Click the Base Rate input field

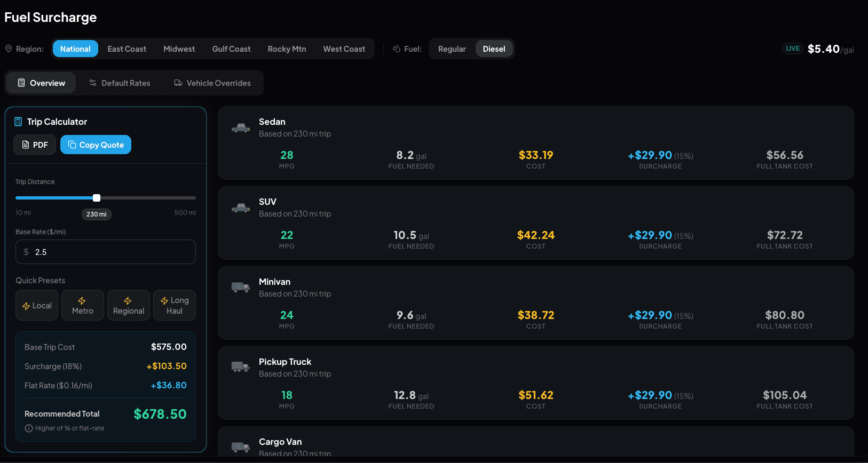click(x=106, y=252)
